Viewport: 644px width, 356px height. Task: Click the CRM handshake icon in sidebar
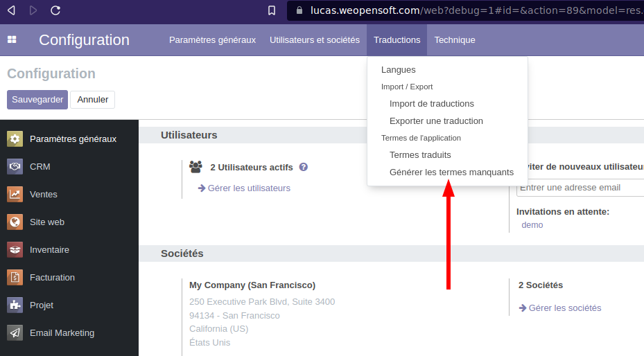point(15,167)
